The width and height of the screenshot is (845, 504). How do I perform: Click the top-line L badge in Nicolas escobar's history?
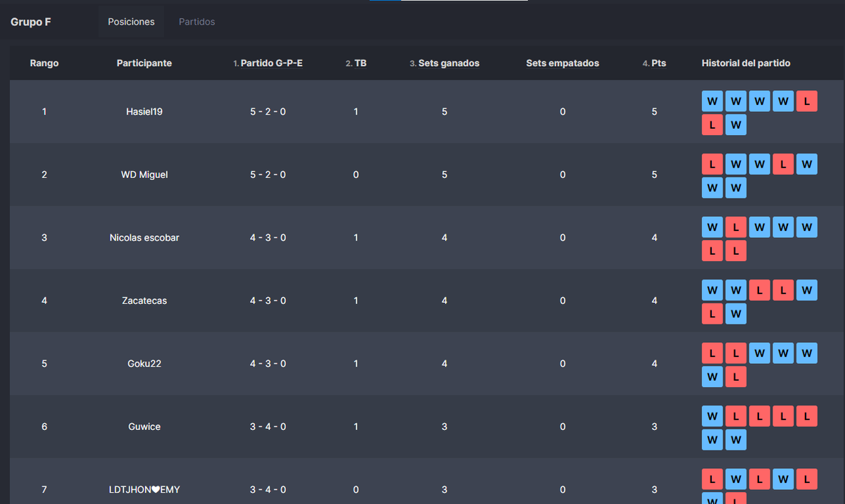(736, 227)
